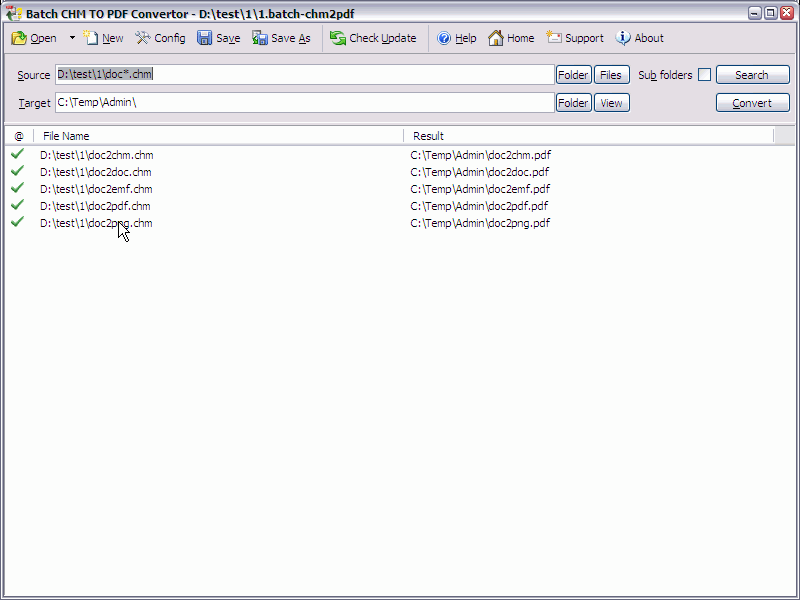Maximize the Batch CHM TO PDF window

point(771,13)
